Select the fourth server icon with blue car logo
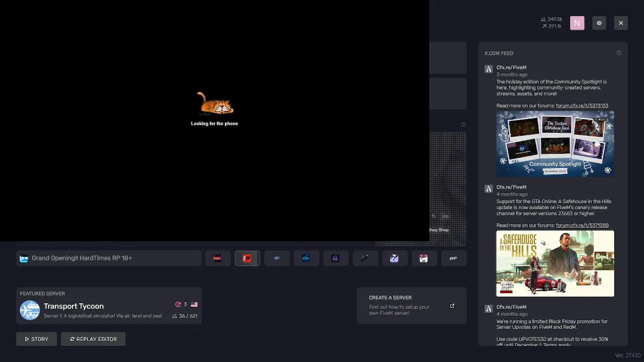Image resolution: width=644 pixels, height=362 pixels. (x=306, y=258)
